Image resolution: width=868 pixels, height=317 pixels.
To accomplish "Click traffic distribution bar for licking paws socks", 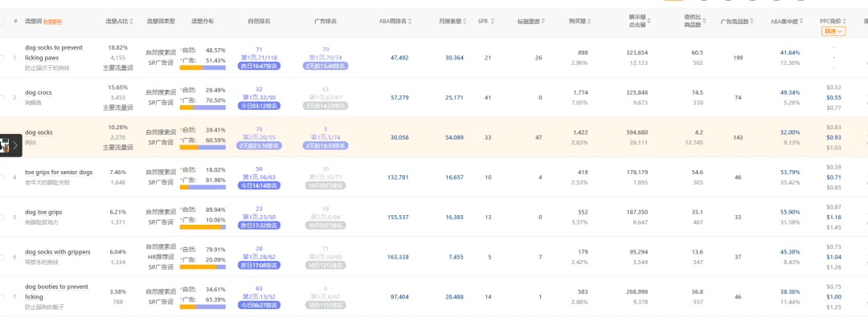I will 203,67.
